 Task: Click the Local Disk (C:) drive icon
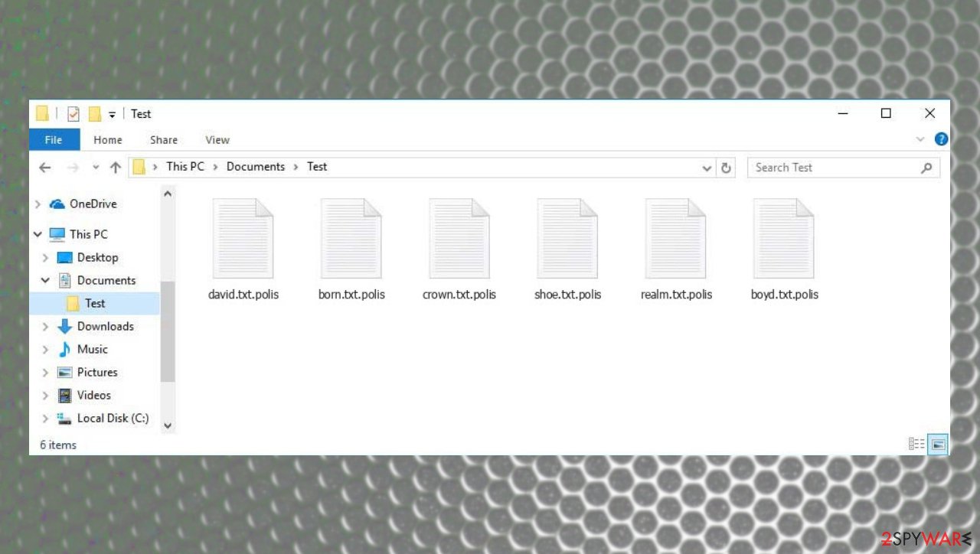coord(65,419)
